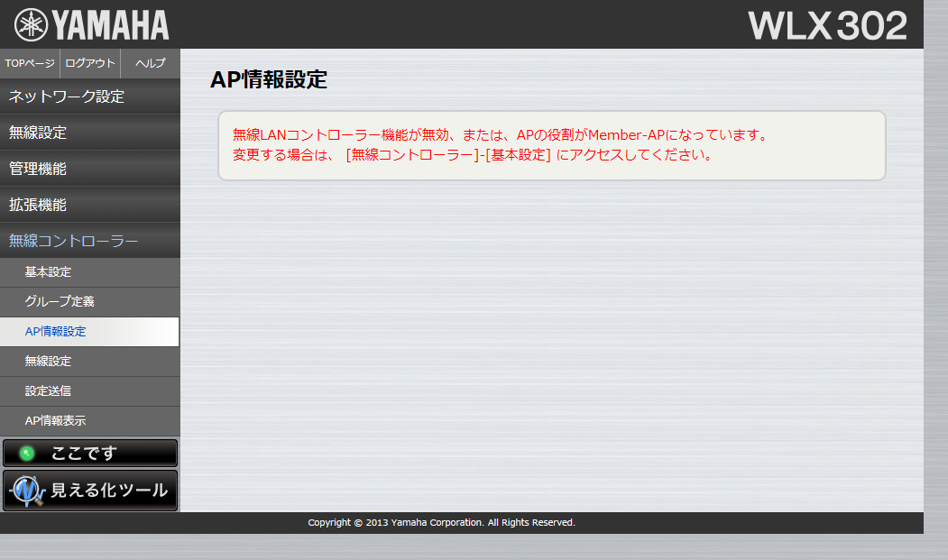Select the グループ定義 submenu item
Screen dimensions: 948x560
tap(60, 301)
